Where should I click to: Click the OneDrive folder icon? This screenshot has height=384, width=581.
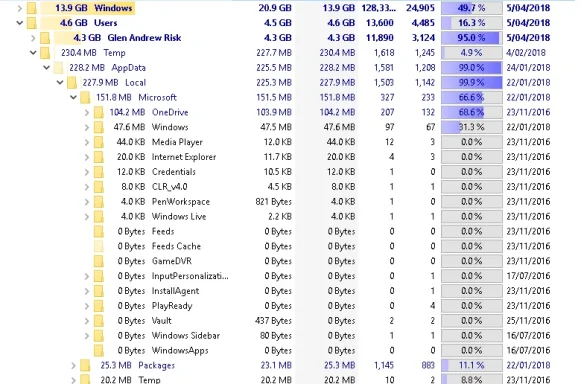point(99,112)
